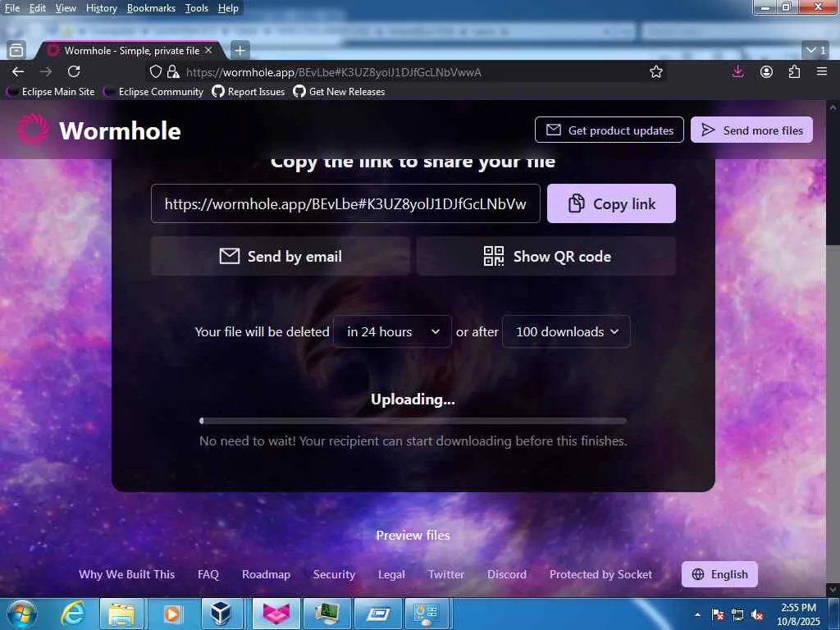Open Windows Media Player on taskbar
Viewport: 840px width, 630px height.
[172, 614]
